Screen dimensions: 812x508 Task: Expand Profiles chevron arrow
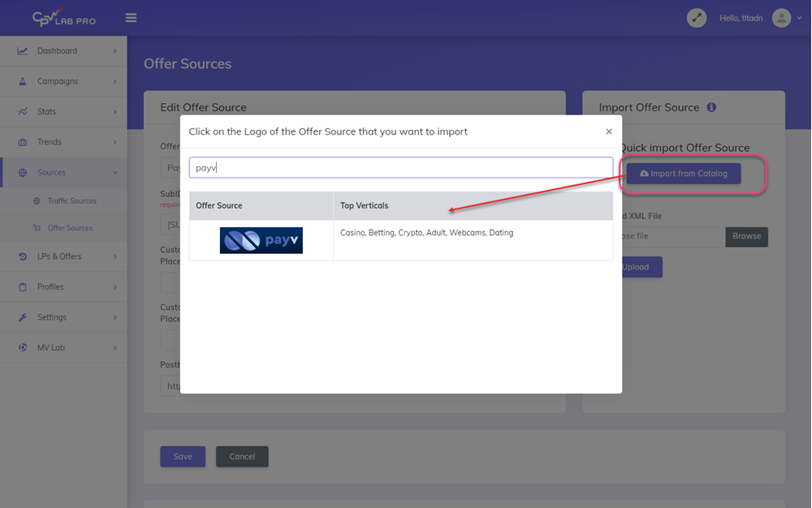click(115, 287)
